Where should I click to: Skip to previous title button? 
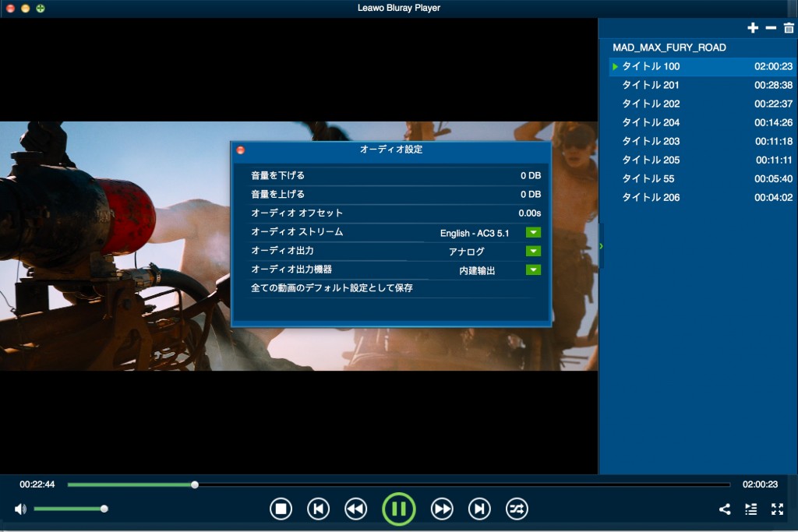click(319, 509)
